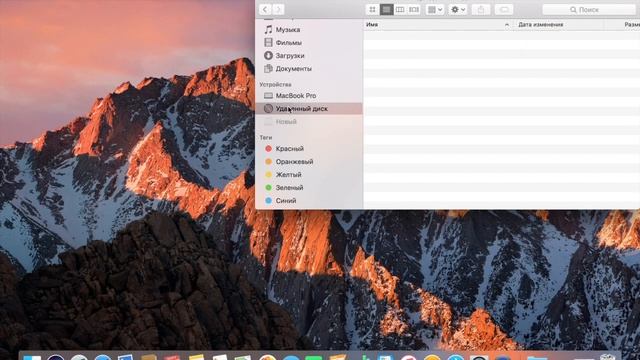Switch Finder to Cover Flow view

coord(414,9)
